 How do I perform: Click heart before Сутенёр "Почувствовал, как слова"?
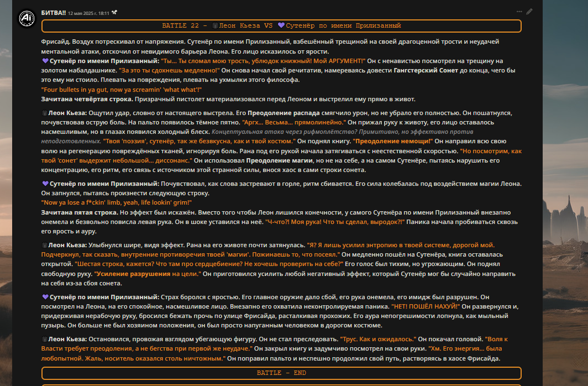45,184
